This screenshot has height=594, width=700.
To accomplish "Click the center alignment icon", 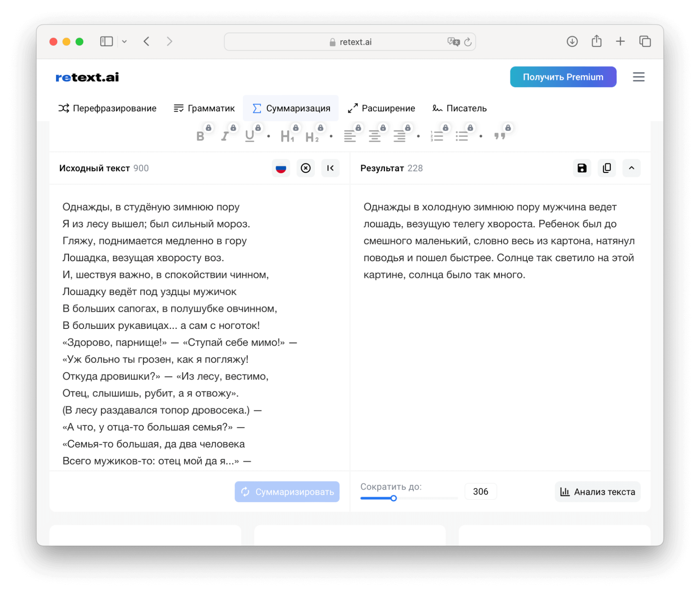I will 374,136.
